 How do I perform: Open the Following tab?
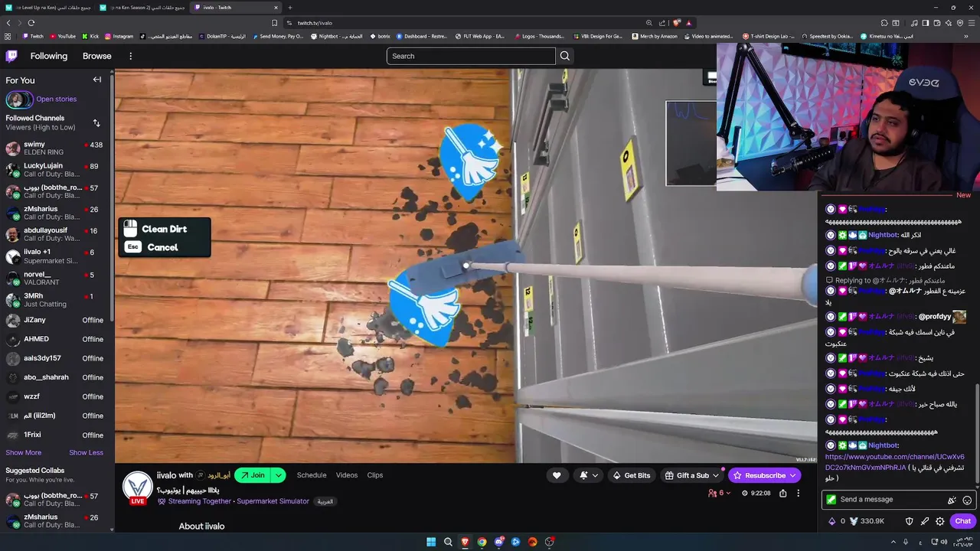pyautogui.click(x=49, y=56)
